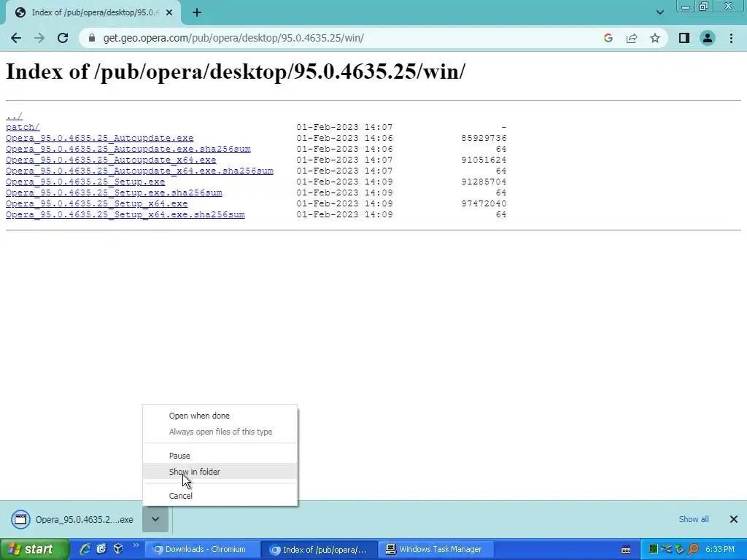Open Google search icon in address bar
The height and width of the screenshot is (560, 747).
(x=608, y=38)
